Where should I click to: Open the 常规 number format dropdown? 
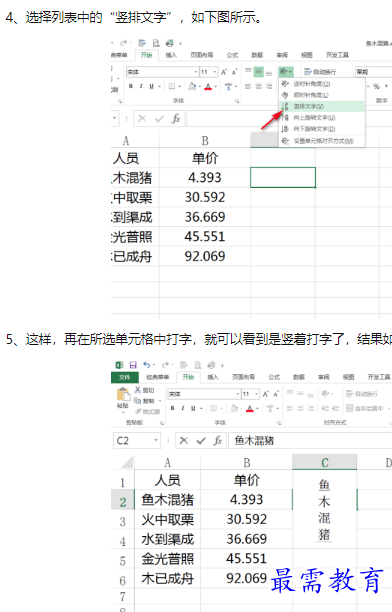point(373,72)
